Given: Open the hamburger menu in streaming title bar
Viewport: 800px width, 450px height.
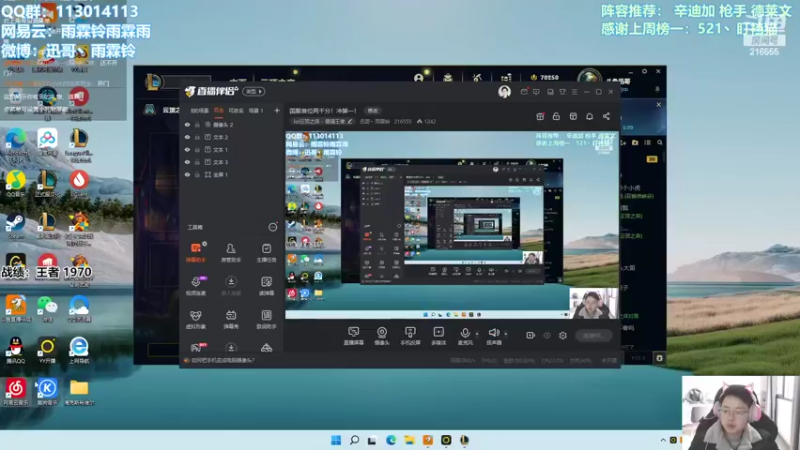Looking at the screenshot, I should pos(574,92).
